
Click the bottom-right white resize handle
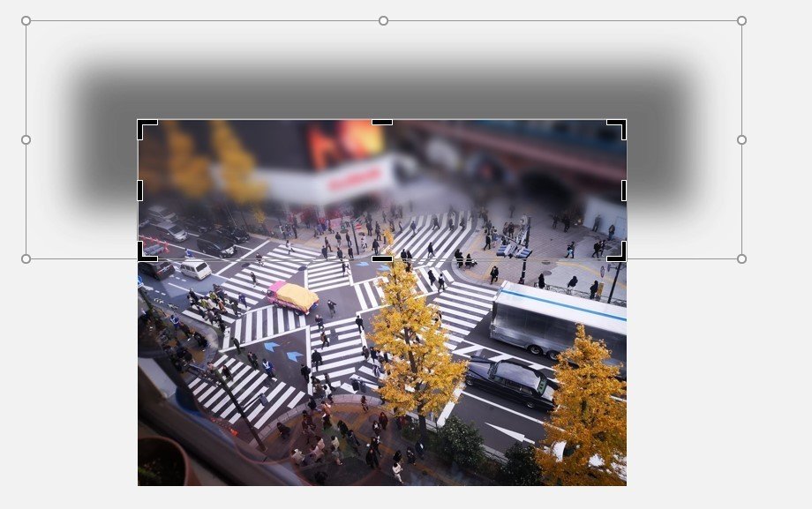[x=740, y=260]
